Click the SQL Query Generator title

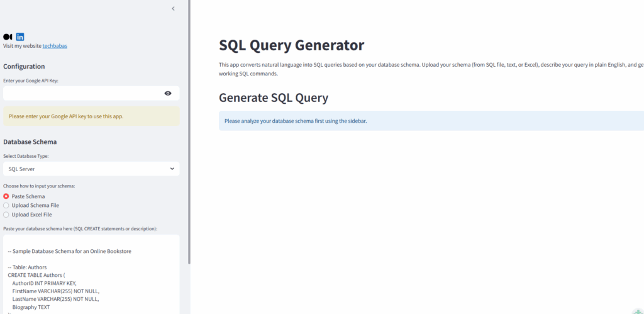pyautogui.click(x=291, y=45)
